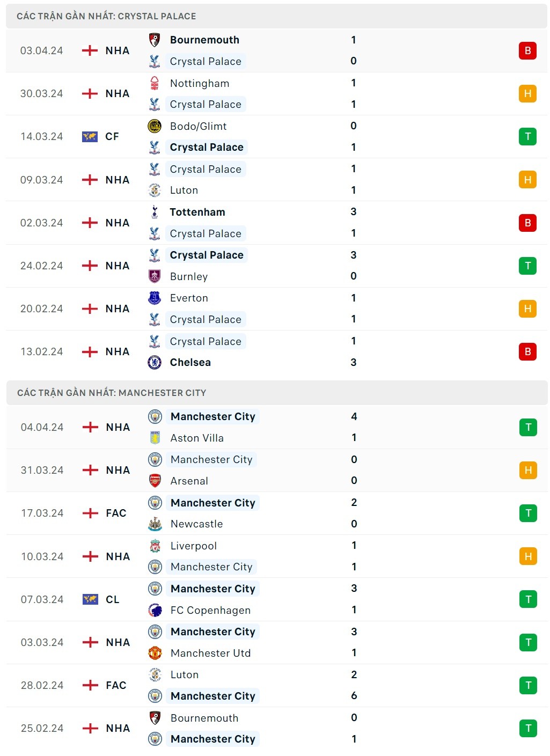Click the Manchester Utd crest icon
This screenshot has width=550, height=756.
coord(155,653)
